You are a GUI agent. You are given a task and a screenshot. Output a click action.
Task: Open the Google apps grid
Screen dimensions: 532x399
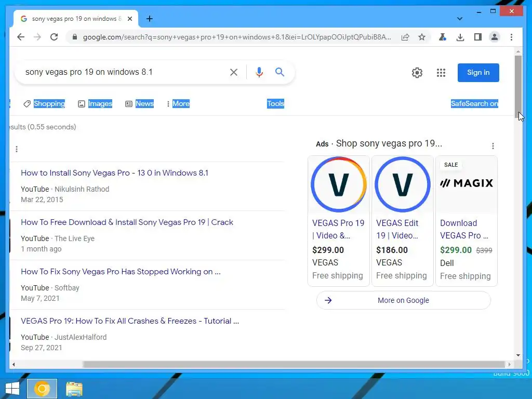(441, 73)
